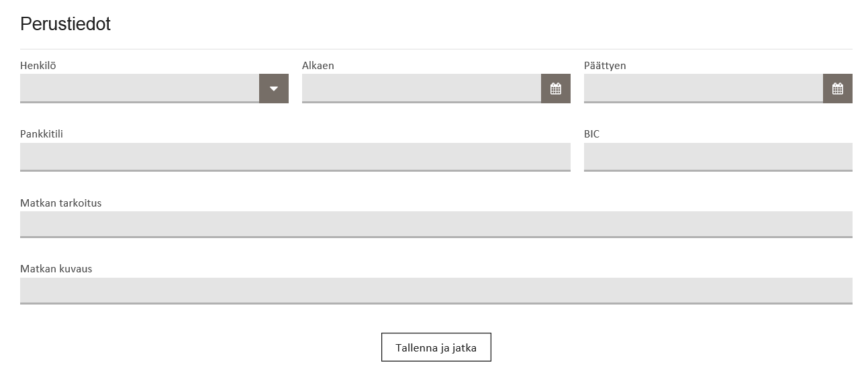This screenshot has width=868, height=381.
Task: Click the divider line below Perustiedot
Action: click(x=436, y=49)
